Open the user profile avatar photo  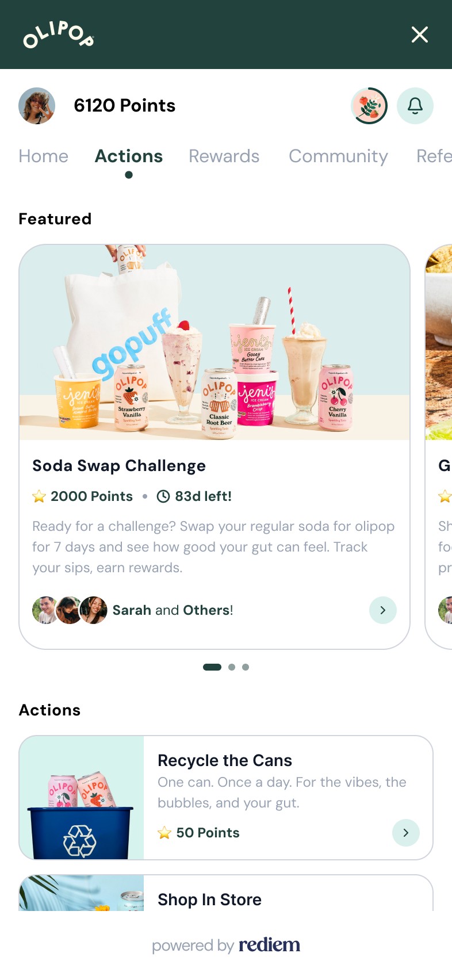[x=37, y=106]
